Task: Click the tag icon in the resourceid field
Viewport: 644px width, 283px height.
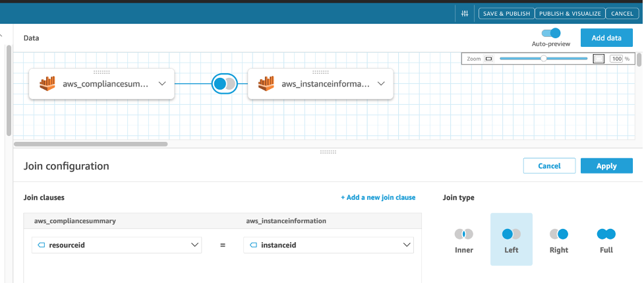Action: pyautogui.click(x=41, y=245)
